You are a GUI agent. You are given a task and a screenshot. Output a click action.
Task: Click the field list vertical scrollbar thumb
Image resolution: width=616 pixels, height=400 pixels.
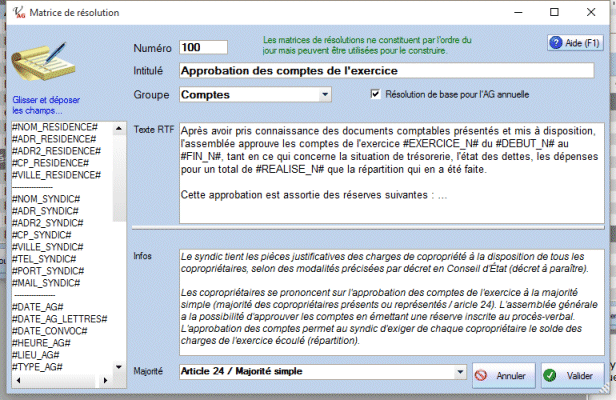tap(119, 178)
